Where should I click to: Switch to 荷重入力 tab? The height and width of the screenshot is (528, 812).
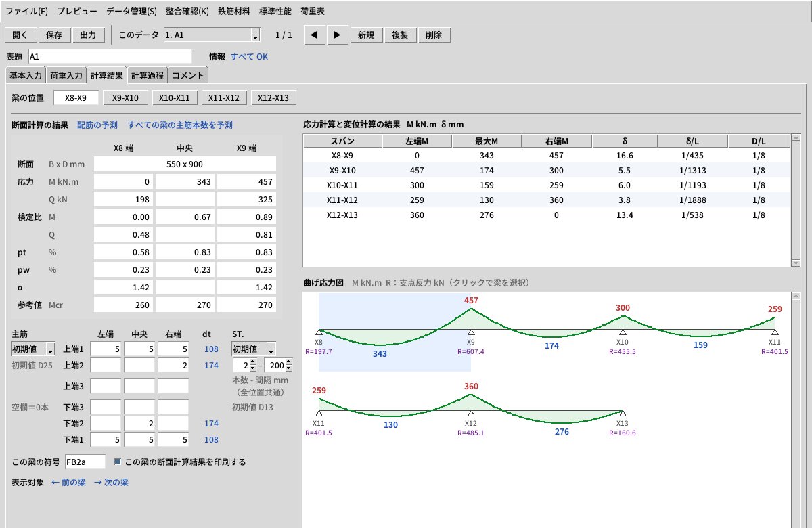(x=66, y=75)
